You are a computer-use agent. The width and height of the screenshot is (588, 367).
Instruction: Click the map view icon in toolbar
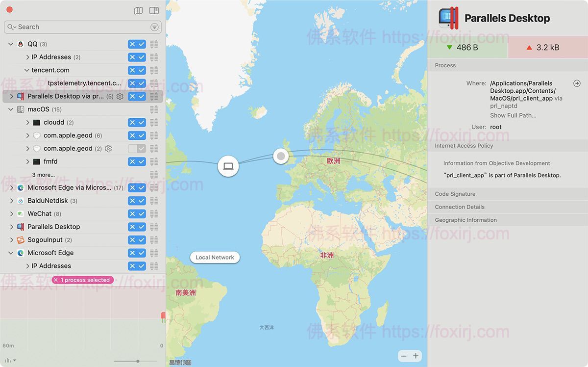coord(139,10)
